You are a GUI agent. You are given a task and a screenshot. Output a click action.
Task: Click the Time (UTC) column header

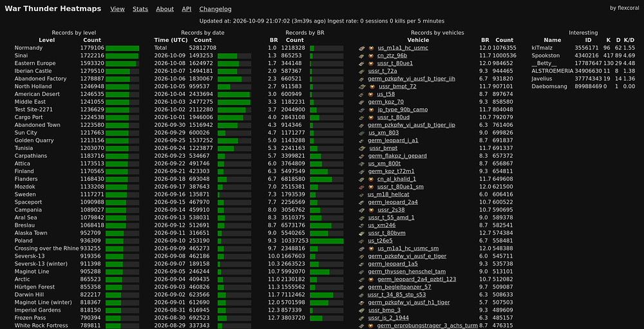coord(171,41)
